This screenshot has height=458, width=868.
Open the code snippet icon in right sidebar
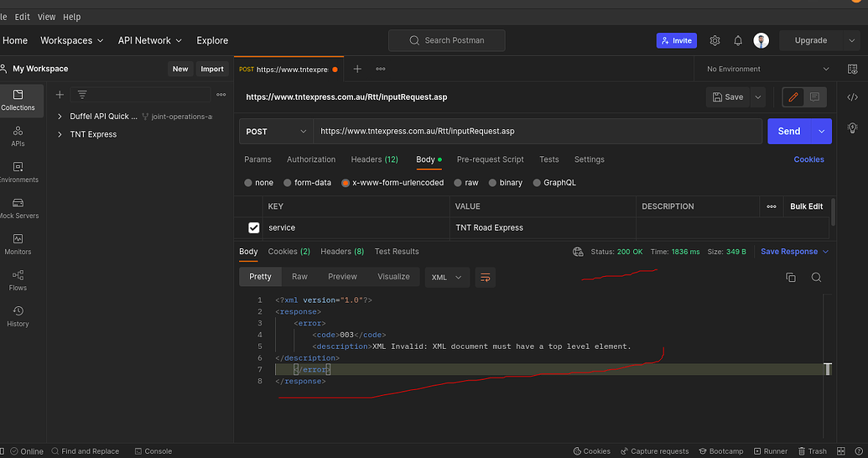[x=852, y=97]
